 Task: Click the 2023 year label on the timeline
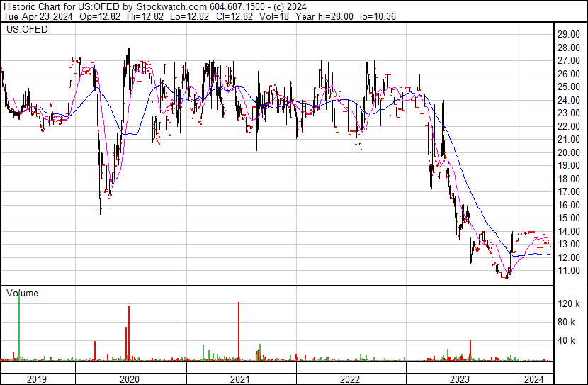(460, 379)
